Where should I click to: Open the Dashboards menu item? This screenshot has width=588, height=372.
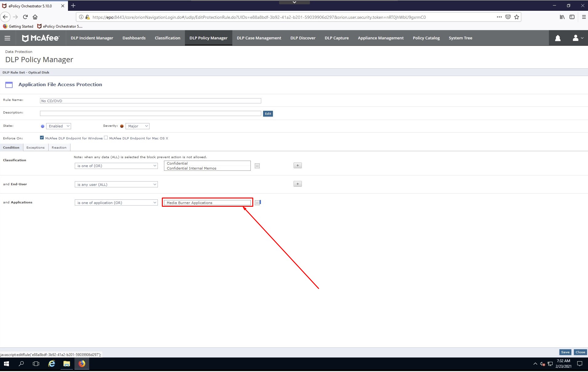coord(134,38)
